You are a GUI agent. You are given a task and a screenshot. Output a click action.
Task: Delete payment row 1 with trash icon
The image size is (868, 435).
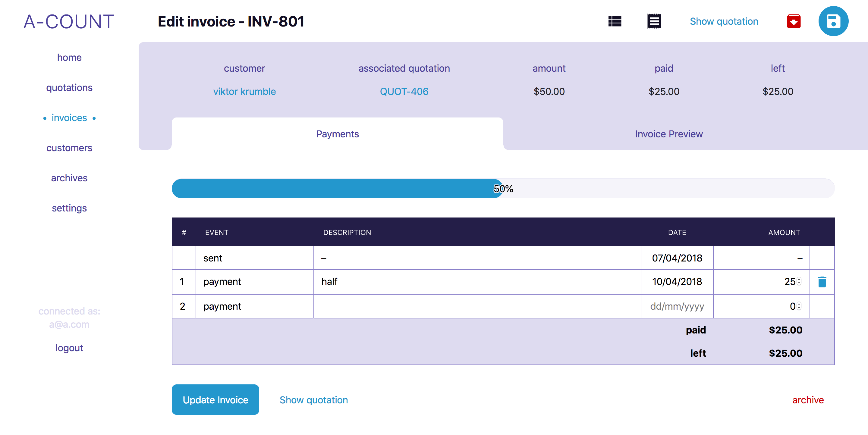(822, 282)
